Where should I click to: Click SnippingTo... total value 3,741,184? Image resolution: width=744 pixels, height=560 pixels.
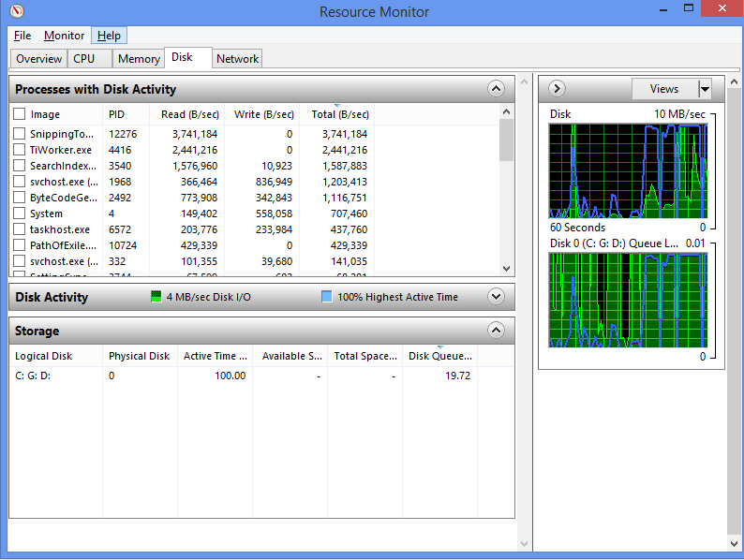pos(345,134)
